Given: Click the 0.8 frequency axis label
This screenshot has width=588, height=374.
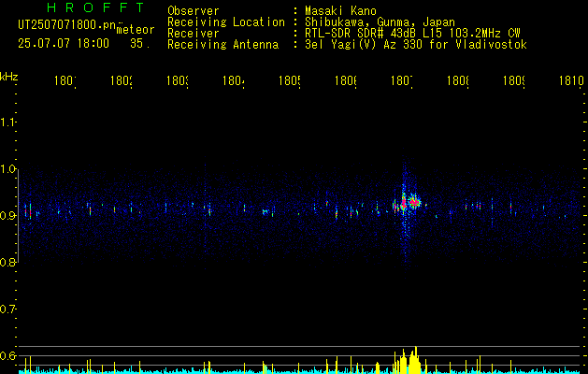Looking at the screenshot, I should coord(8,262).
